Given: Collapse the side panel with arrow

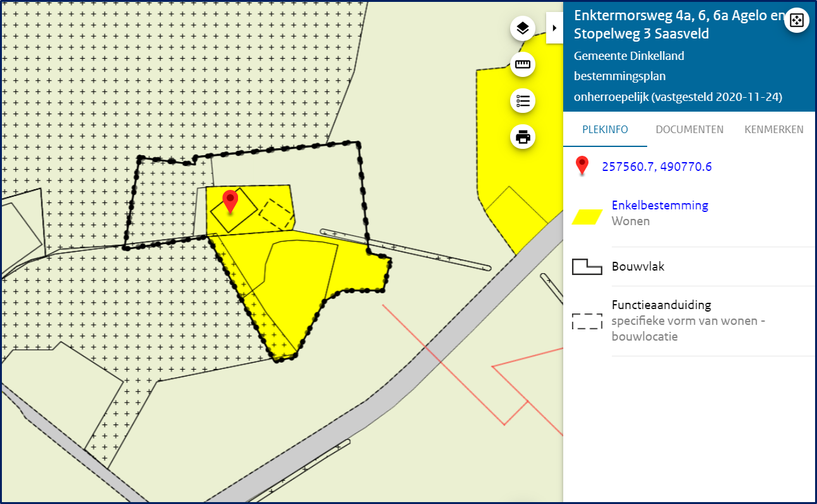Looking at the screenshot, I should (x=554, y=28).
